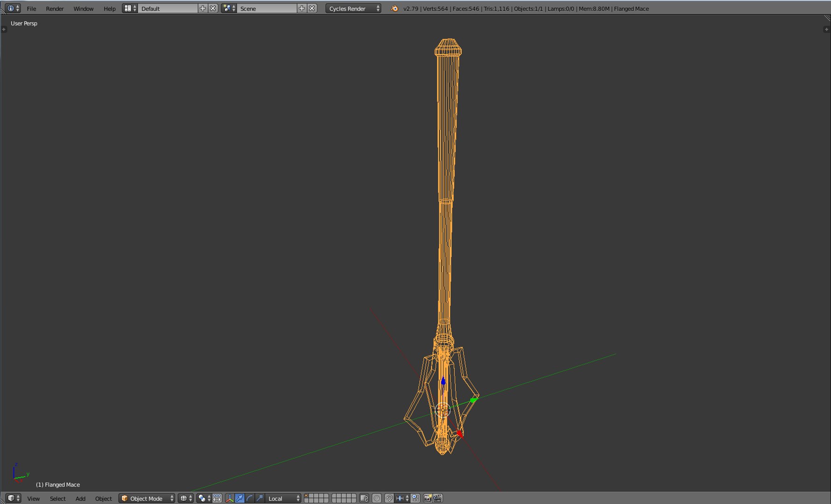The image size is (831, 504).
Task: Expand the tool shelf with left plus
Action: 4,29
